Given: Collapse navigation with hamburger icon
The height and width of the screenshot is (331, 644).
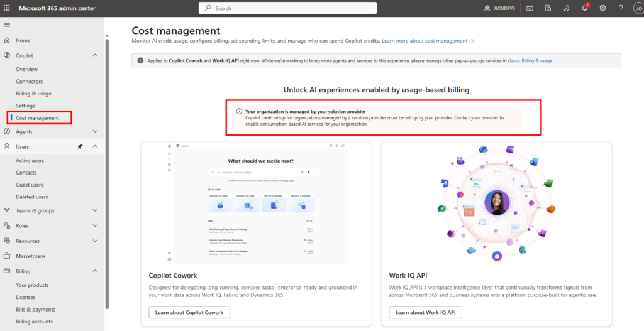Looking at the screenshot, I should point(6,25).
